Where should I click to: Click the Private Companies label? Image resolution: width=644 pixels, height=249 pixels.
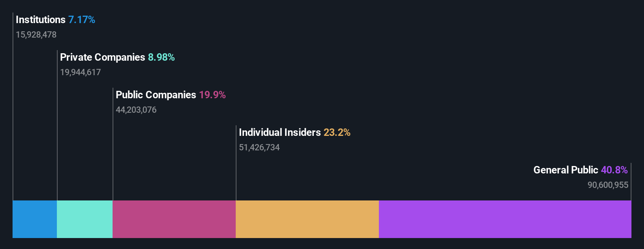pyautogui.click(x=102, y=57)
